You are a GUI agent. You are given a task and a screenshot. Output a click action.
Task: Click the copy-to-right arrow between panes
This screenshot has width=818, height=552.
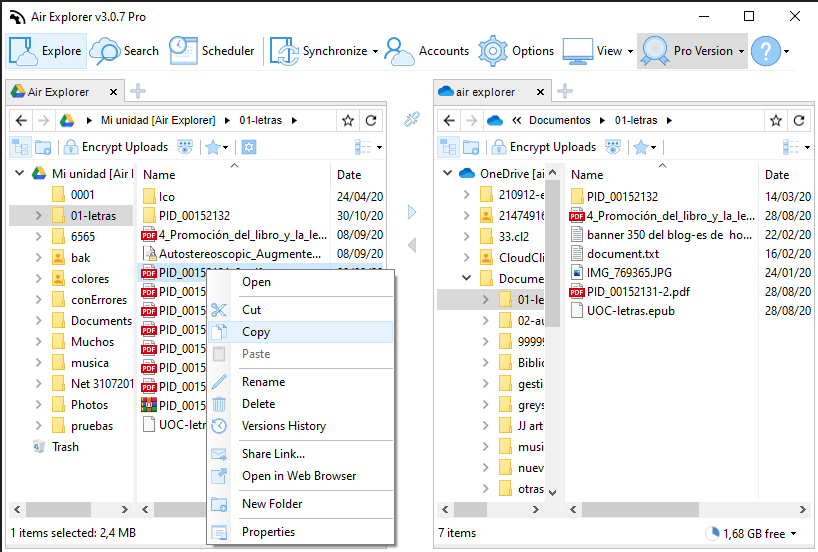412,212
